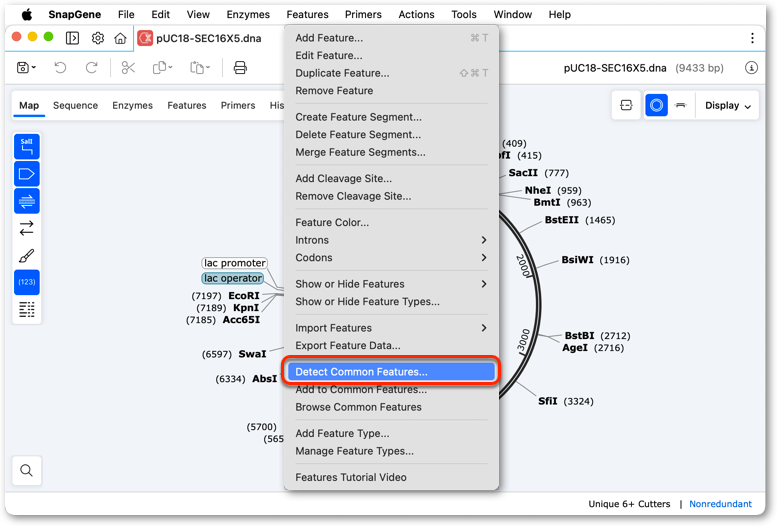
Task: Open the Apple menu
Action: pyautogui.click(x=27, y=14)
